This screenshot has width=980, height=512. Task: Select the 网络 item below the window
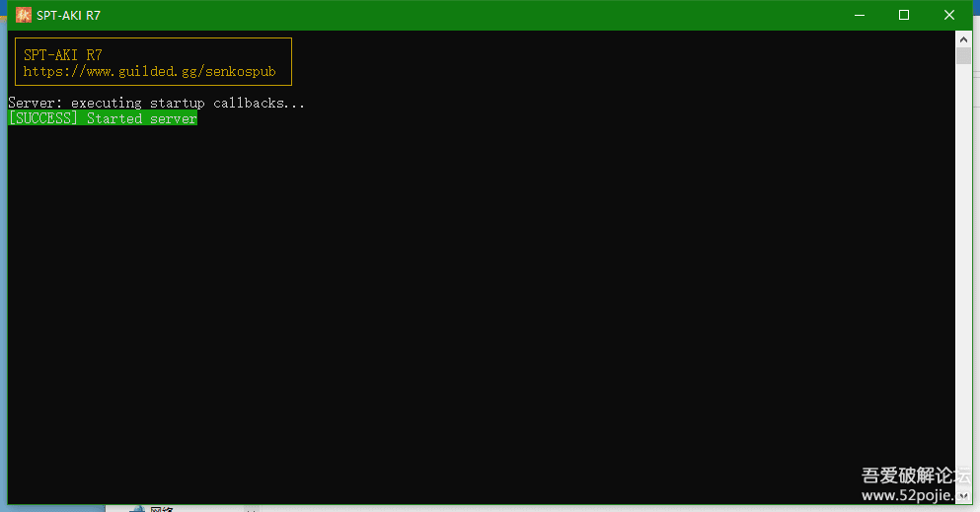click(161, 509)
